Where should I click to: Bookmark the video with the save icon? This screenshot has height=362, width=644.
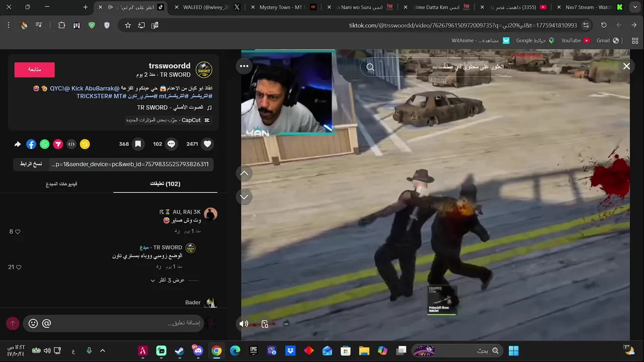pyautogui.click(x=138, y=144)
